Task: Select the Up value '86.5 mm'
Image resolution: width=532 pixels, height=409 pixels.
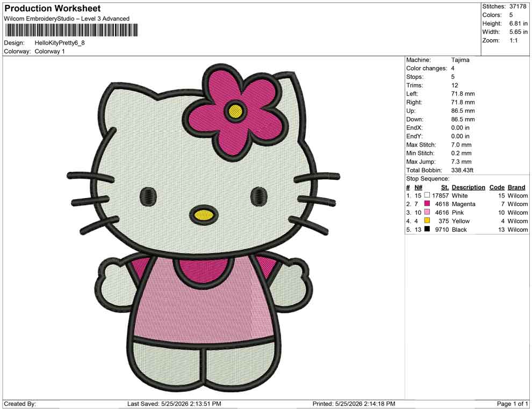Action: pyautogui.click(x=463, y=111)
